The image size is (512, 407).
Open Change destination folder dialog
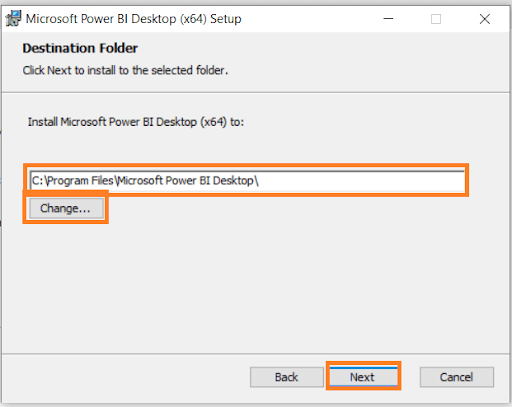coord(66,208)
